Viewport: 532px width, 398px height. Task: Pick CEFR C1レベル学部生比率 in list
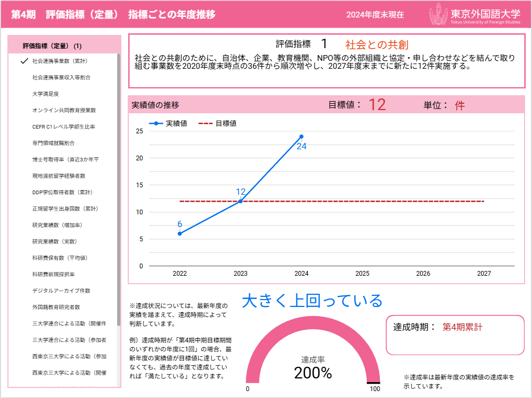(63, 126)
